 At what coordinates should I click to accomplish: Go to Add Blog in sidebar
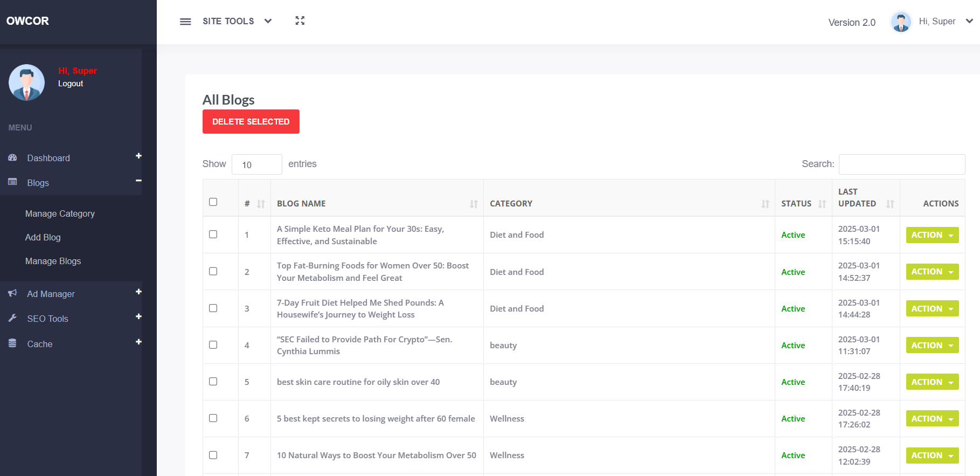coord(43,238)
